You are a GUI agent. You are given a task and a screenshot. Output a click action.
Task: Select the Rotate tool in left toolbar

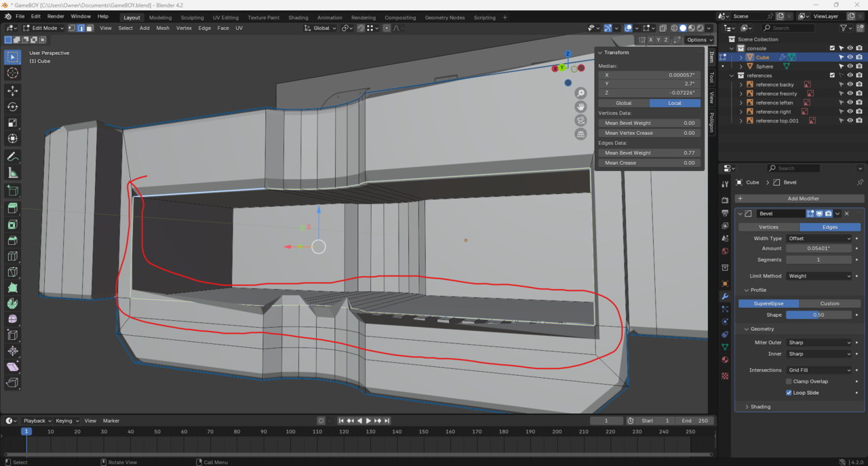pyautogui.click(x=12, y=106)
